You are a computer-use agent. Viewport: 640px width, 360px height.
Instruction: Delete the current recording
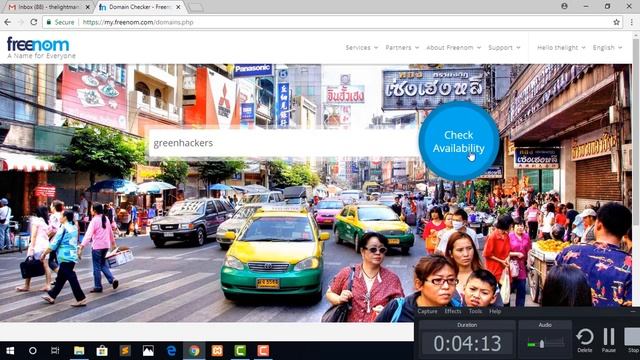click(x=585, y=340)
